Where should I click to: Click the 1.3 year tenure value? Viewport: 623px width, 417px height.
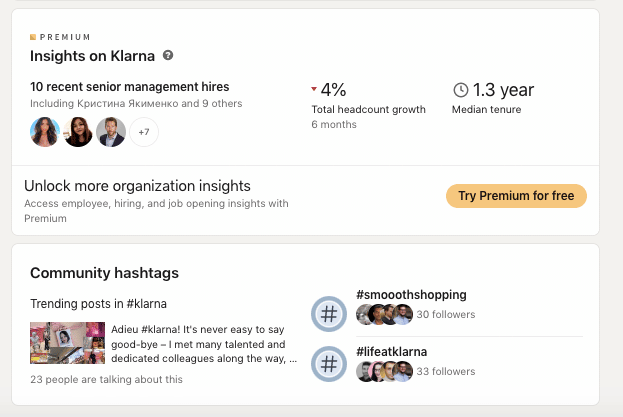point(503,90)
